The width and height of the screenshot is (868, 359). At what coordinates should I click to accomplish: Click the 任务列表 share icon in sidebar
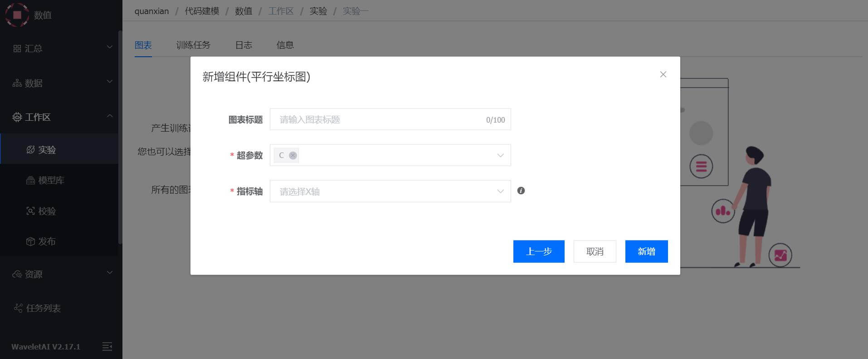pos(18,308)
